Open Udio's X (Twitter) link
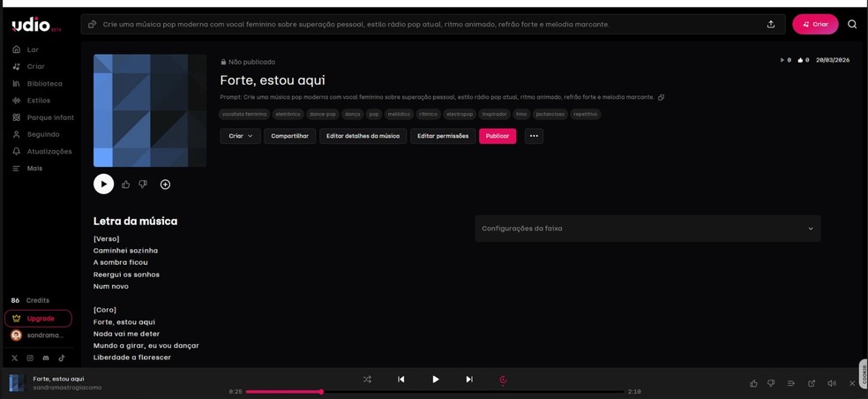This screenshot has width=868, height=399. (x=15, y=358)
